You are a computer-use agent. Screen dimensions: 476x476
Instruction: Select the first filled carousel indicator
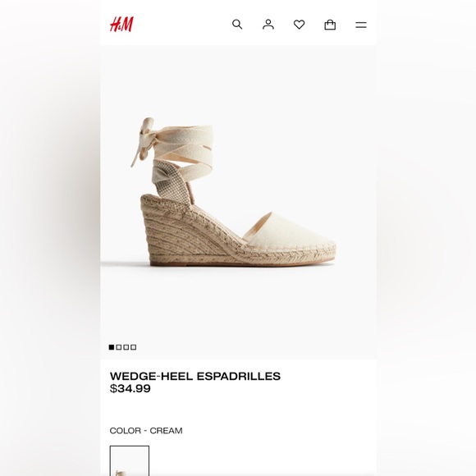click(x=112, y=347)
